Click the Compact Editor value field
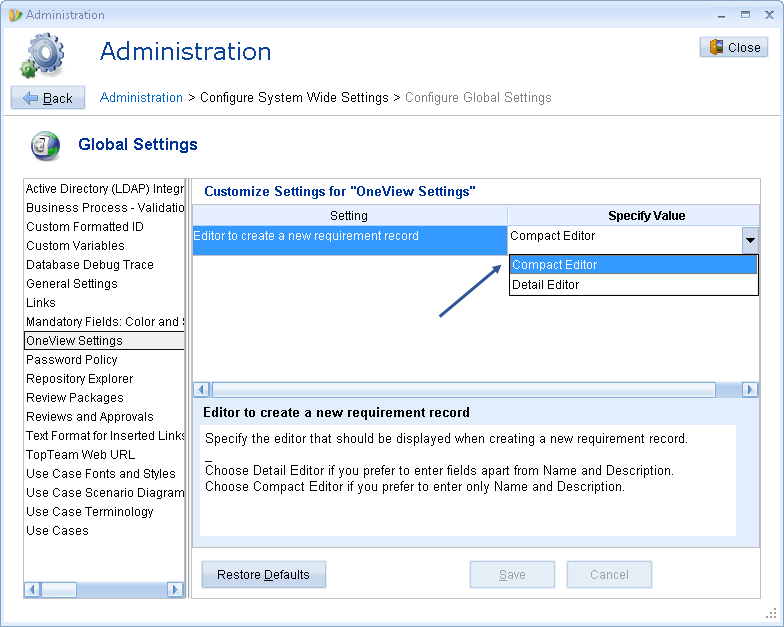This screenshot has width=784, height=627. pyautogui.click(x=625, y=240)
